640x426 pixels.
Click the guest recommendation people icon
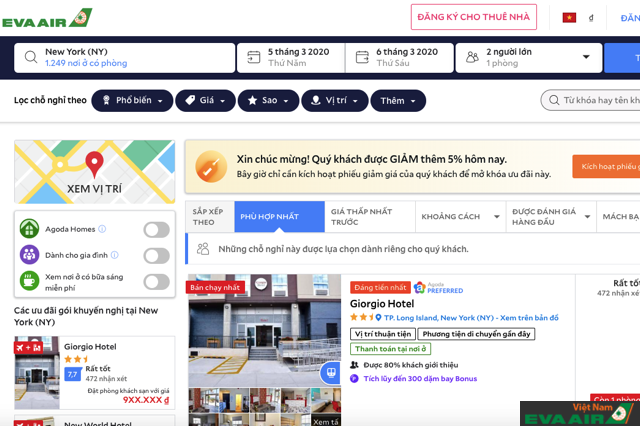[355, 365]
